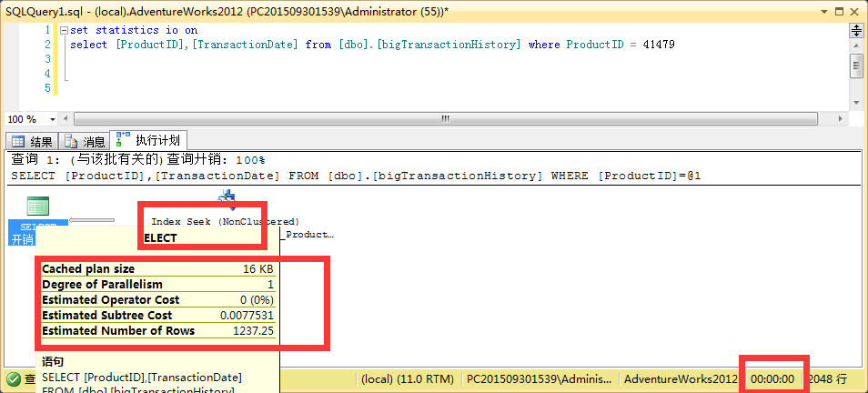Click the AdventureWorks2012 status bar entry

click(681, 379)
